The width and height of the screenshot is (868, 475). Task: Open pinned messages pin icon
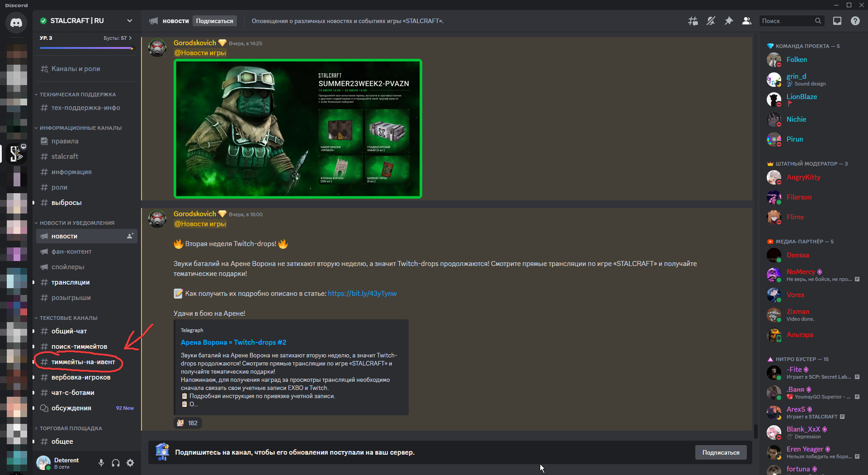pos(729,21)
